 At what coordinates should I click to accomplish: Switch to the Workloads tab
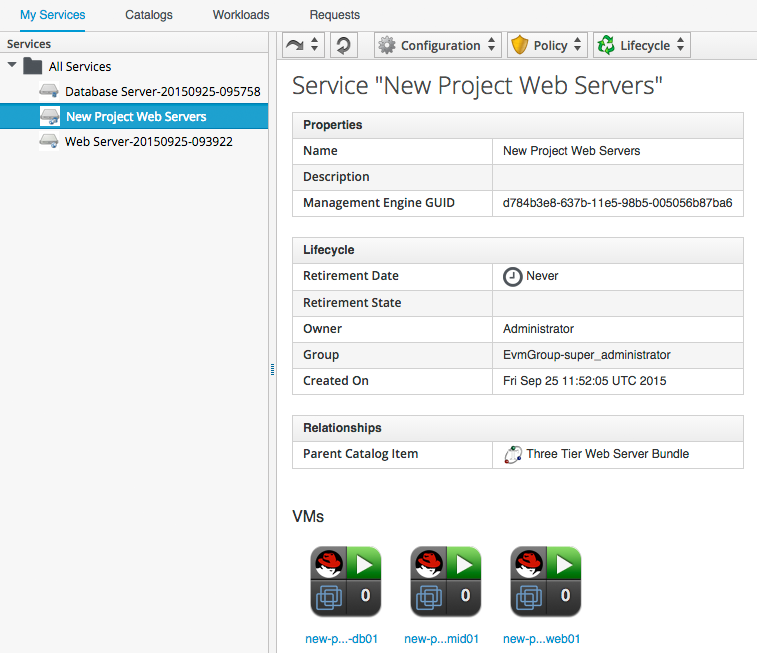tap(241, 15)
